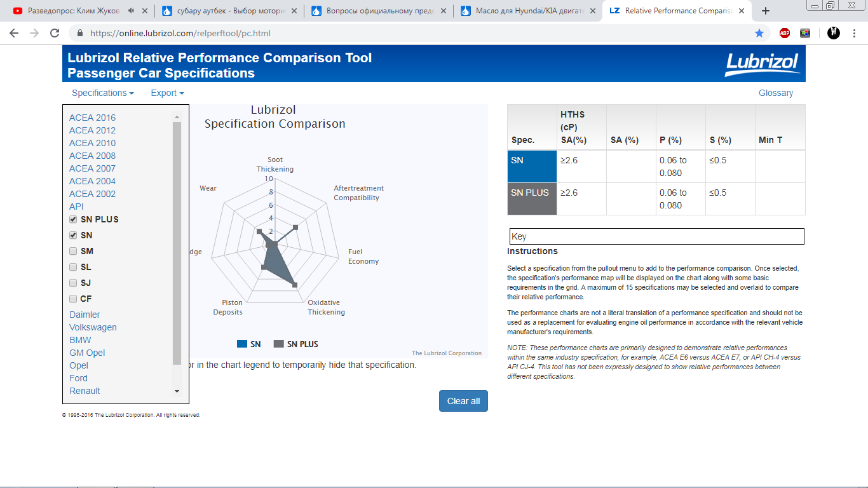Toggle SN series in chart legend

click(x=249, y=344)
